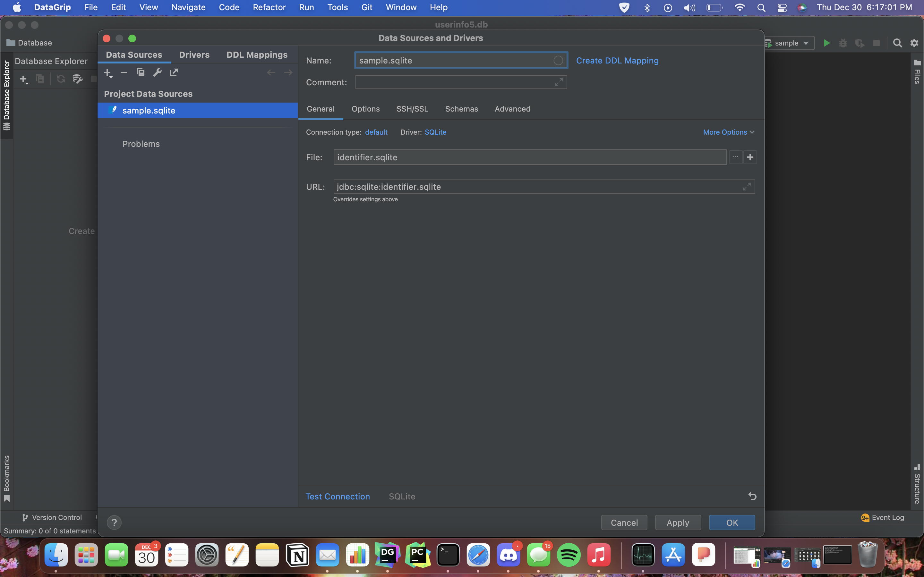Open search everywhere magnifier in main toolbar
This screenshot has width=924, height=577.
pyautogui.click(x=897, y=43)
